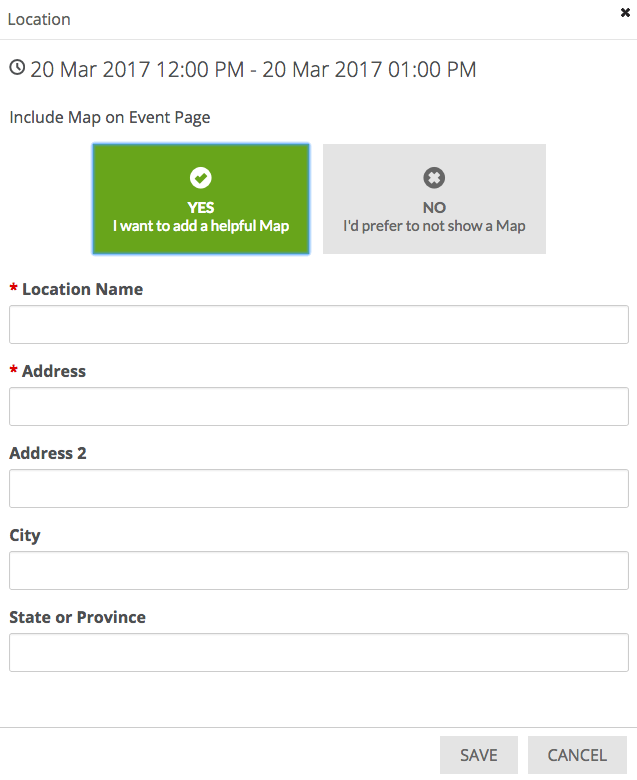The image size is (637, 780).
Task: Click the 'City' label
Action: 25,535
